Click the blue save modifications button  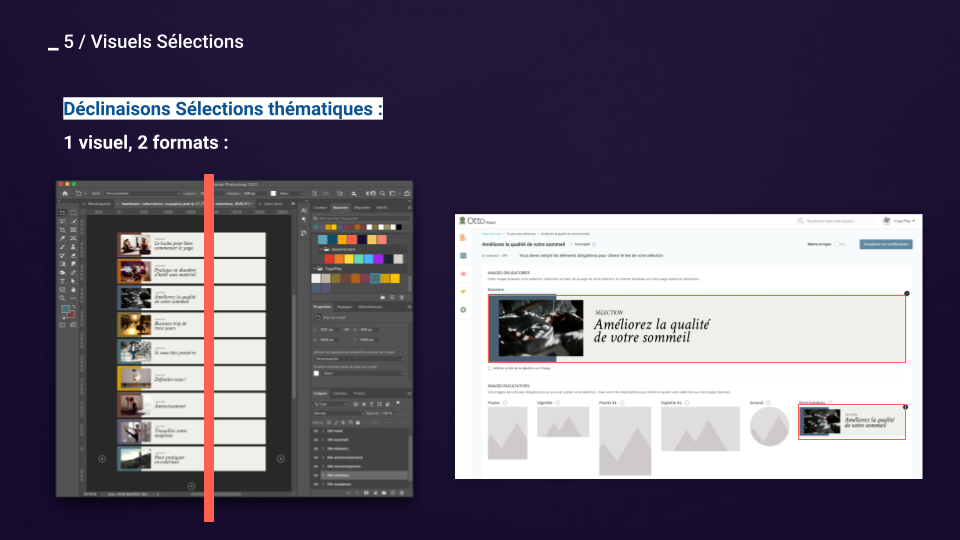click(x=886, y=244)
